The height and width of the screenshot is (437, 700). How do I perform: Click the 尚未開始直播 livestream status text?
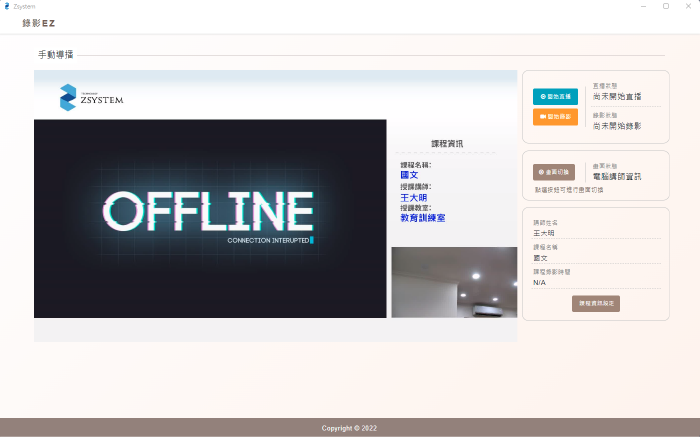point(617,98)
